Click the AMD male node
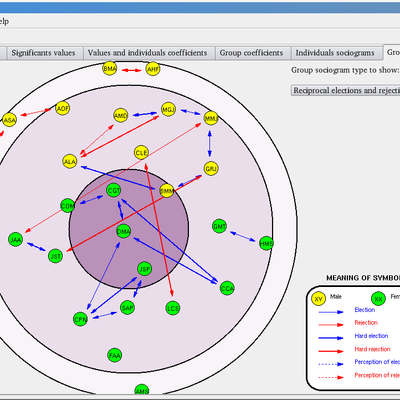This screenshot has height=400, width=400. point(121,116)
